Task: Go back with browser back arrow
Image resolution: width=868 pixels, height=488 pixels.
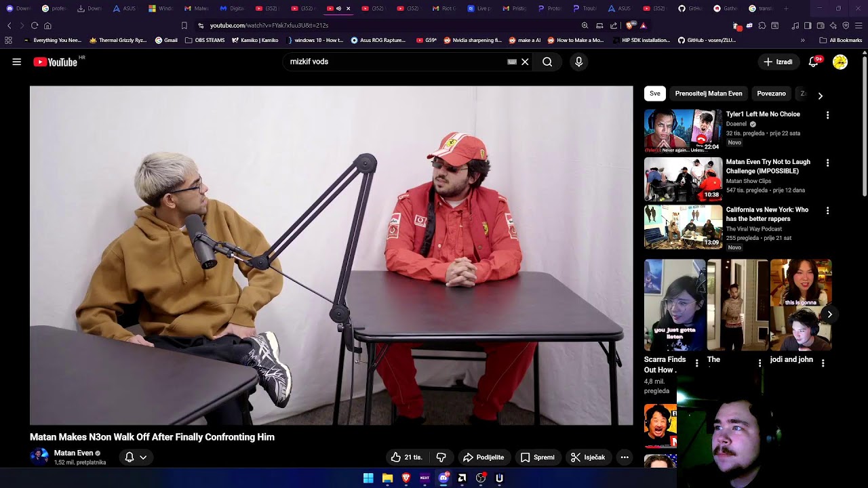Action: tap(9, 26)
